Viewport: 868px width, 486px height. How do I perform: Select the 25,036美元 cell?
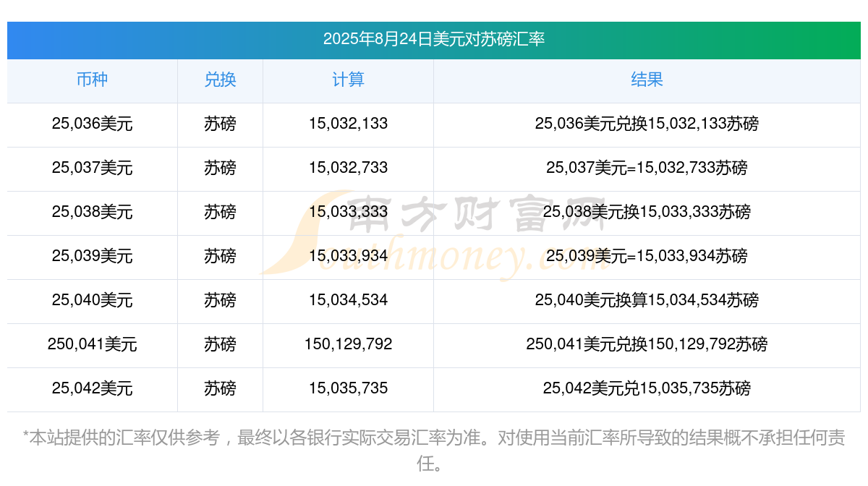tap(92, 124)
